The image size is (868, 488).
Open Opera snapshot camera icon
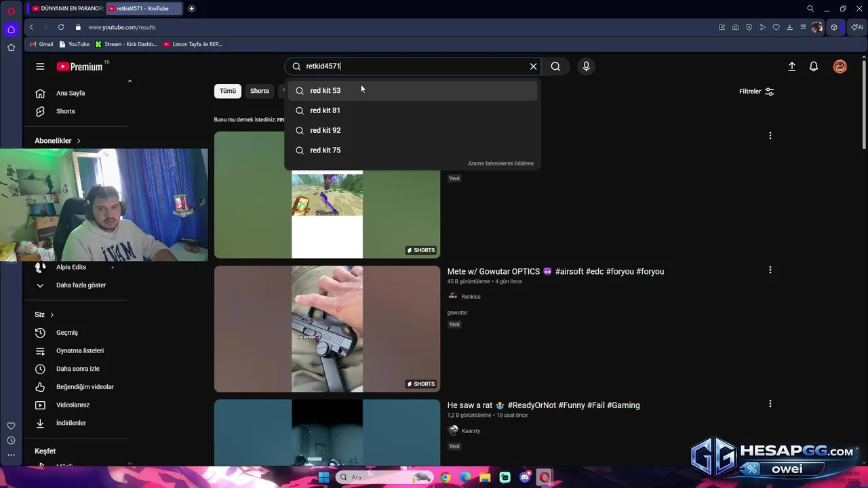736,27
